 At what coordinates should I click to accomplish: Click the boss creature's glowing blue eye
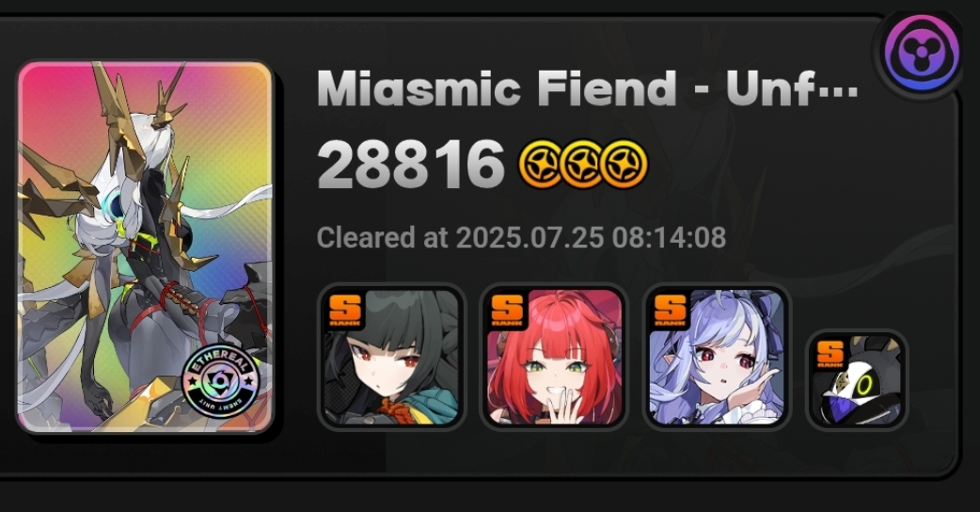115,204
